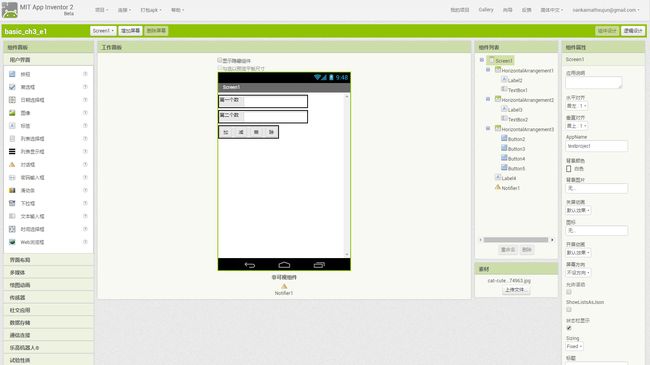This screenshot has width=650, height=365.
Task: Tap the home icon on phone preview
Action: pos(284,265)
